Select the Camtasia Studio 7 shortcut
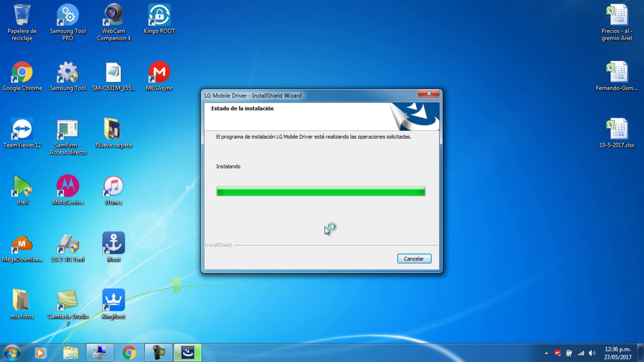Viewport: 644px width, 362px height. click(68, 308)
